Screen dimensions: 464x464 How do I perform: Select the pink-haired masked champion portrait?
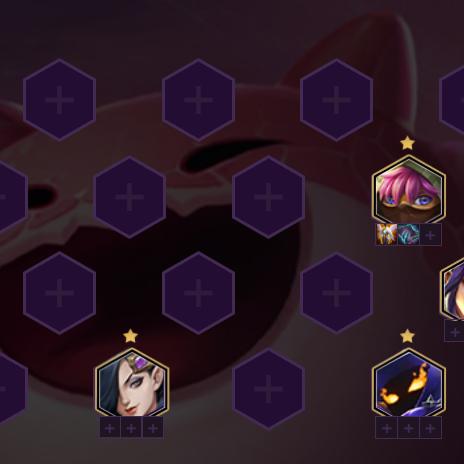coord(409,190)
